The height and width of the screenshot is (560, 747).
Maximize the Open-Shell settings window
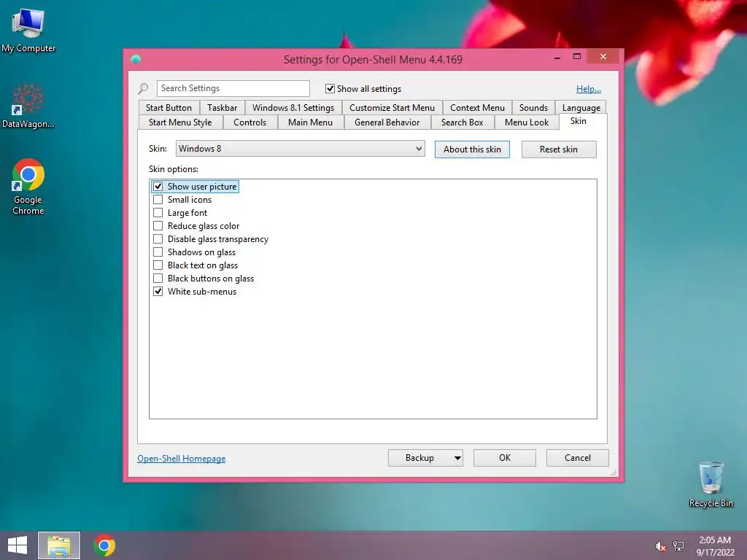tap(577, 57)
